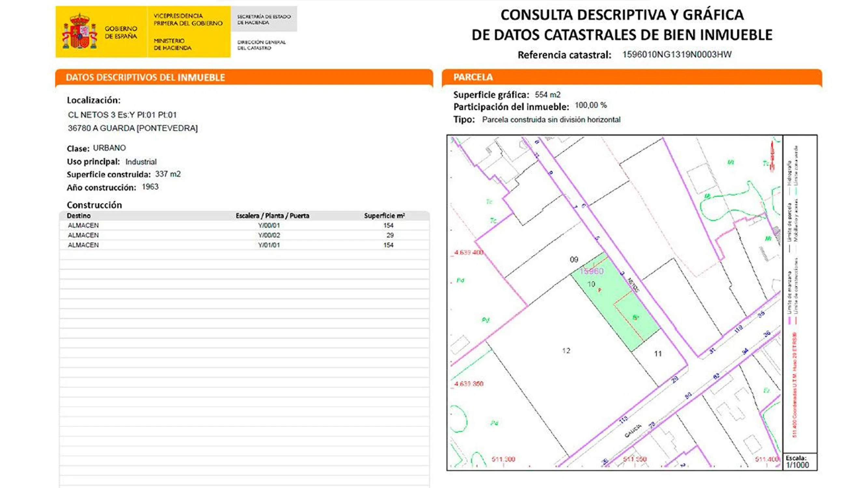This screenshot has width=868, height=488.
Task: Click the 4.639.400 coordinate label on map
Action: tap(469, 252)
